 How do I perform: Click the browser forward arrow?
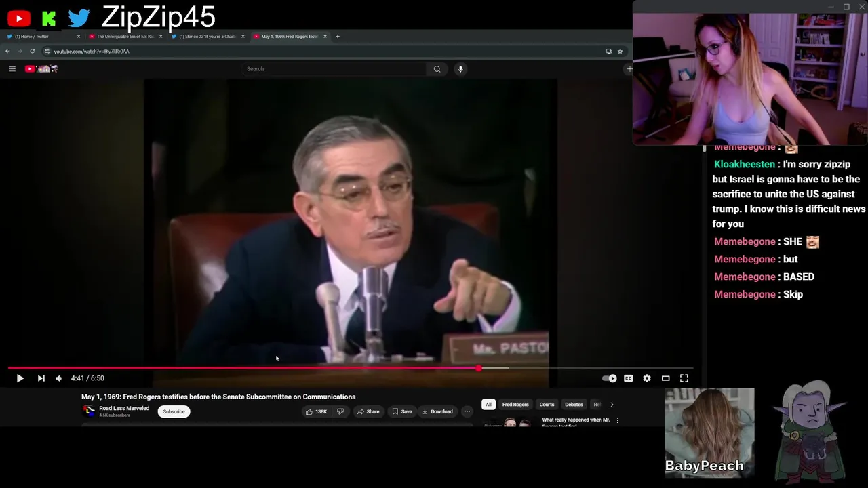coord(20,51)
